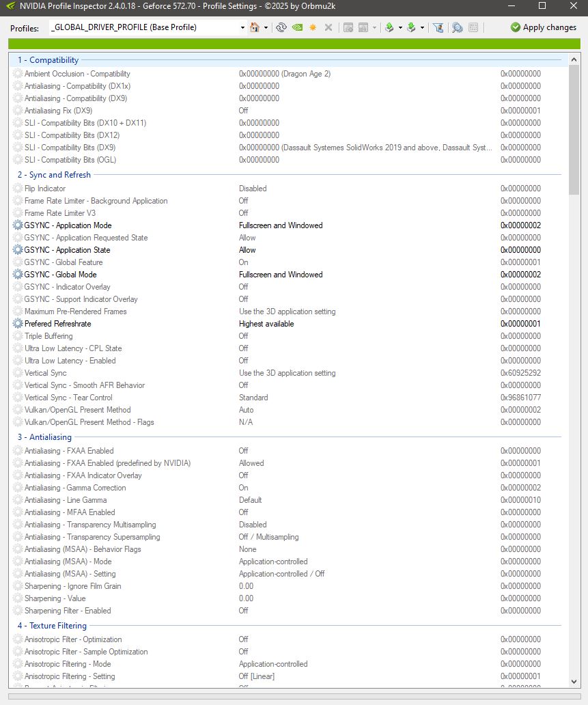This screenshot has height=705, width=588.
Task: Click the settings list scrollbar up arrow
Action: coord(574,59)
